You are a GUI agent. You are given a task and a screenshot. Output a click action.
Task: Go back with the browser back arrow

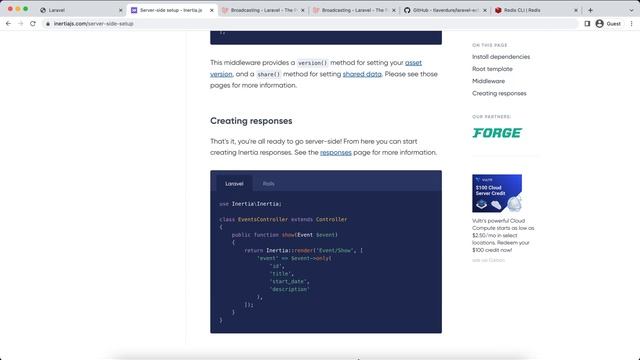(x=8, y=24)
